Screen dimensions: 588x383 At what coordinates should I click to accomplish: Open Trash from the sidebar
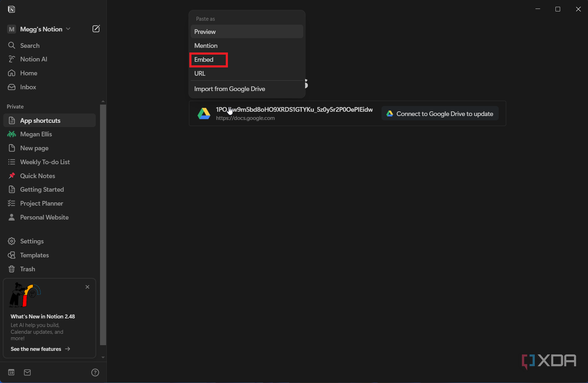pos(50,269)
